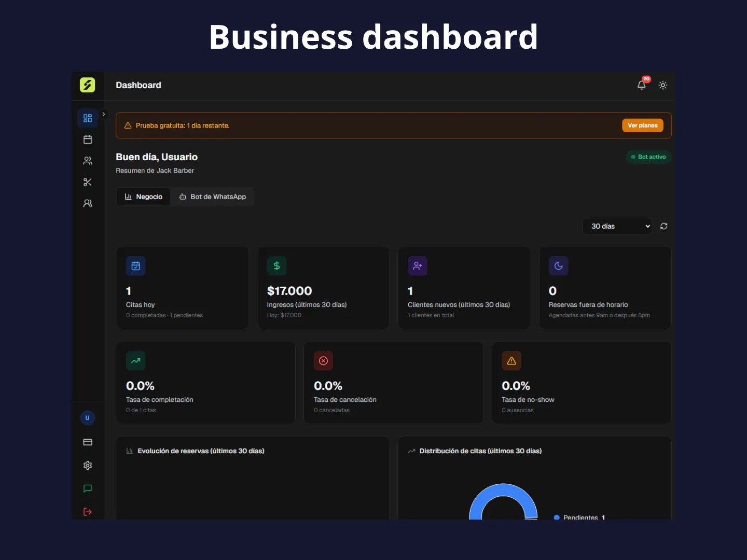The width and height of the screenshot is (747, 560).
Task: Toggle light theme sun icon
Action: [x=663, y=85]
